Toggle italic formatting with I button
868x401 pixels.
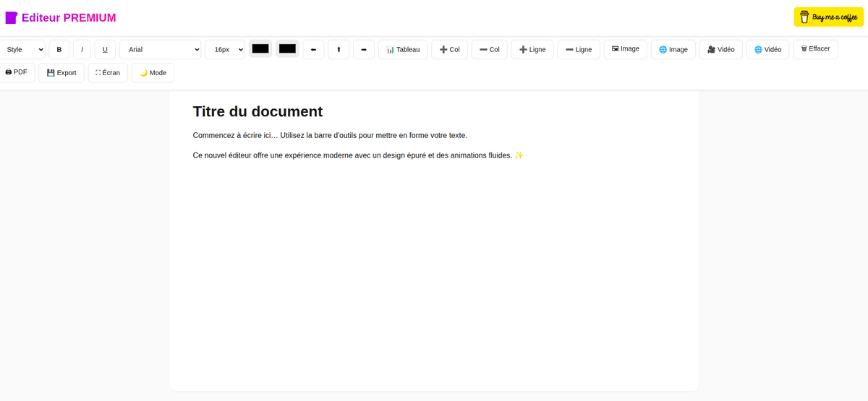tap(82, 50)
